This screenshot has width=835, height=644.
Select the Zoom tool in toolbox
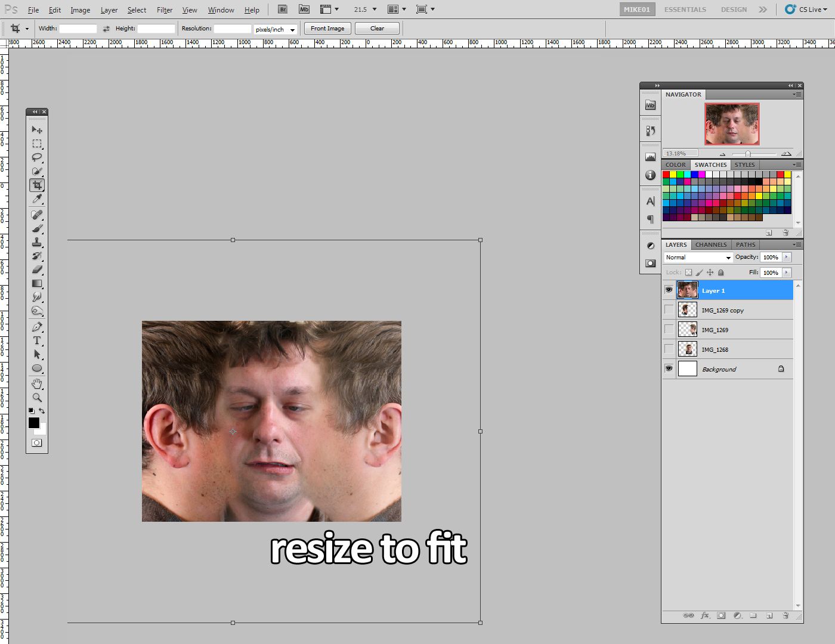[37, 397]
